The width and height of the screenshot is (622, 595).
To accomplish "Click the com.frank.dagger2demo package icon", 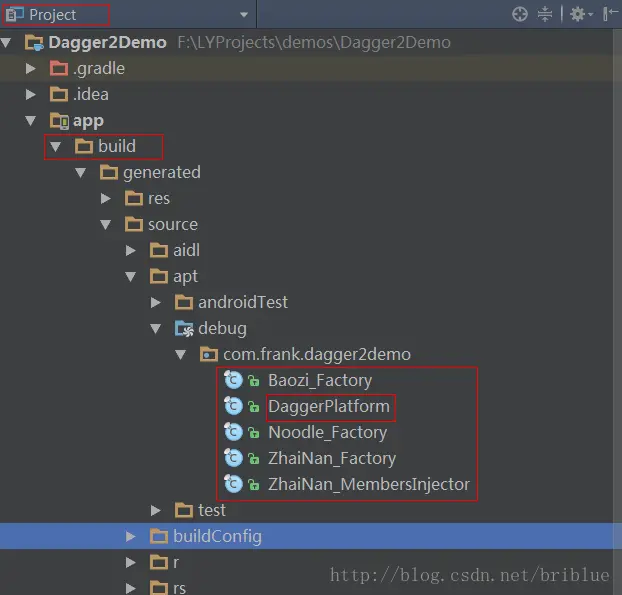I will pyautogui.click(x=209, y=354).
